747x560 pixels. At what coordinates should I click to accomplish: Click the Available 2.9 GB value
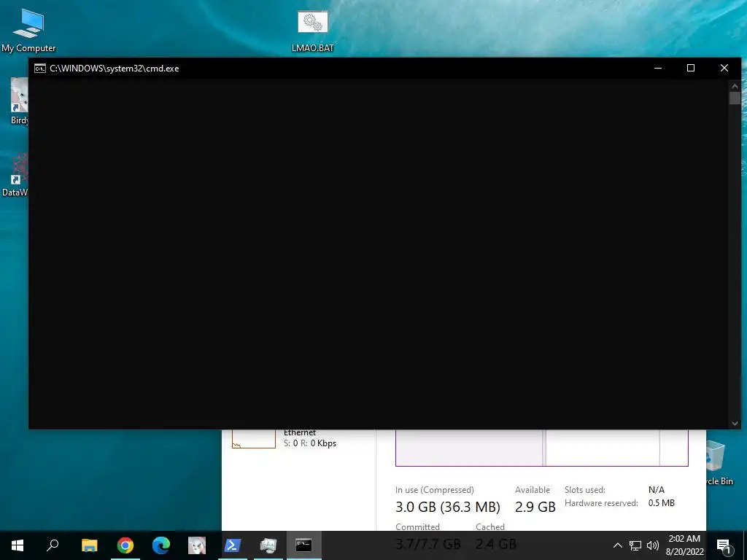[535, 507]
